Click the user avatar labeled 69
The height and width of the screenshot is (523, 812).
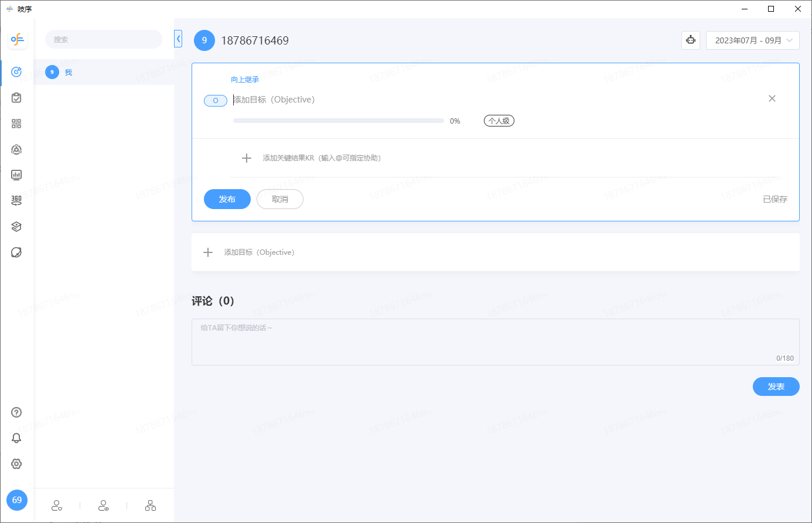coord(17,500)
